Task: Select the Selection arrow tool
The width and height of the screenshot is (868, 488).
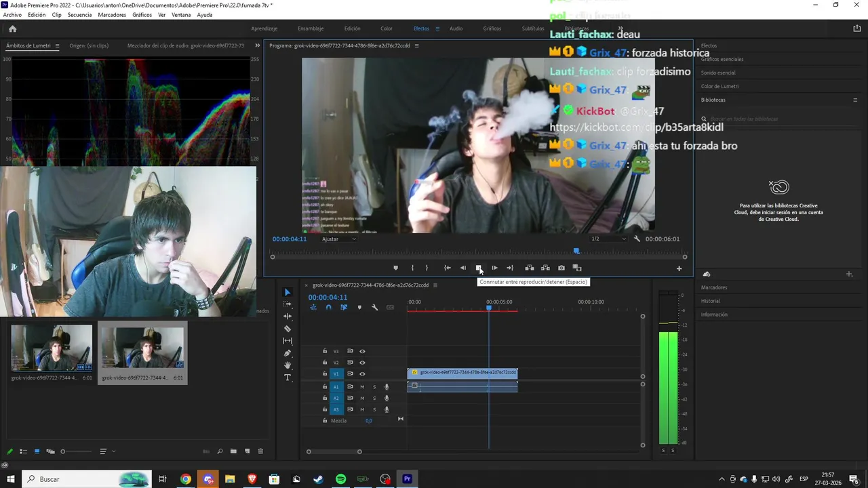Action: coord(288,292)
